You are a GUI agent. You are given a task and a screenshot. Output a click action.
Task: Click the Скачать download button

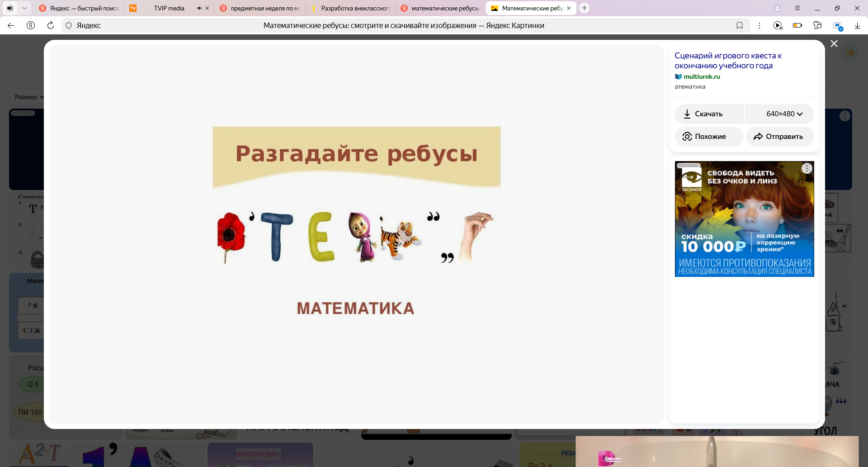coord(709,114)
